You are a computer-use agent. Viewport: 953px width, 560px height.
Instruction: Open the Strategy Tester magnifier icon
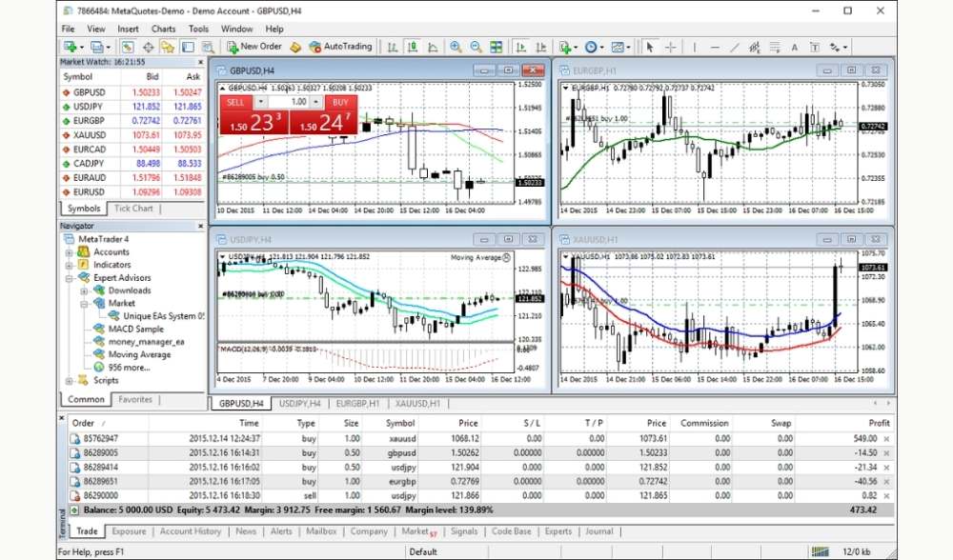(208, 47)
